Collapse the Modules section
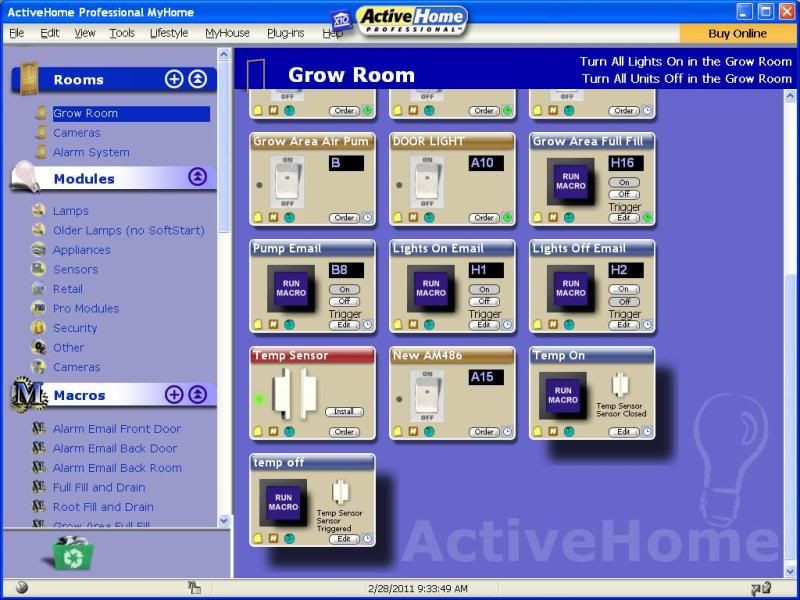 (198, 177)
